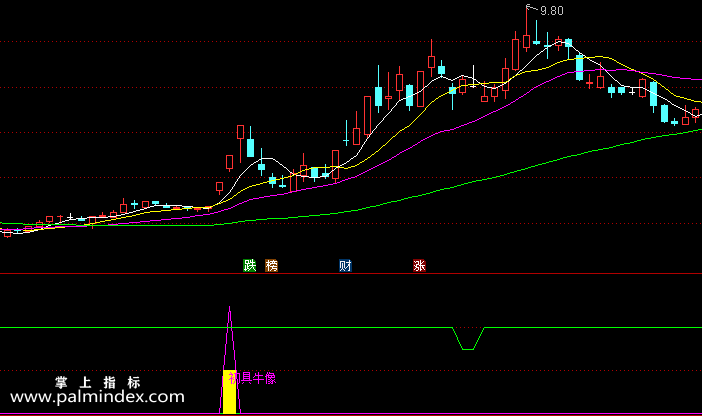Click the green 跌 marker icon

click(x=249, y=266)
